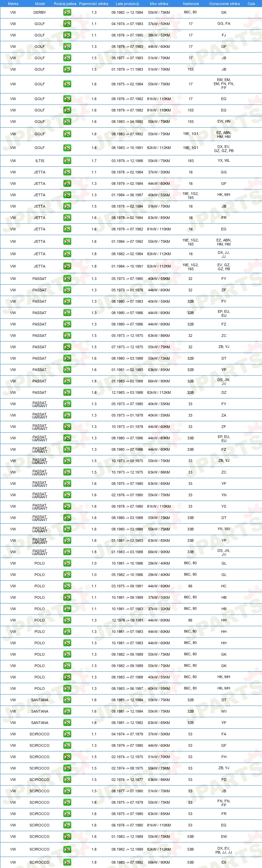
Task: Click engine code WV in the SANTANA row
Action: [224, 711]
